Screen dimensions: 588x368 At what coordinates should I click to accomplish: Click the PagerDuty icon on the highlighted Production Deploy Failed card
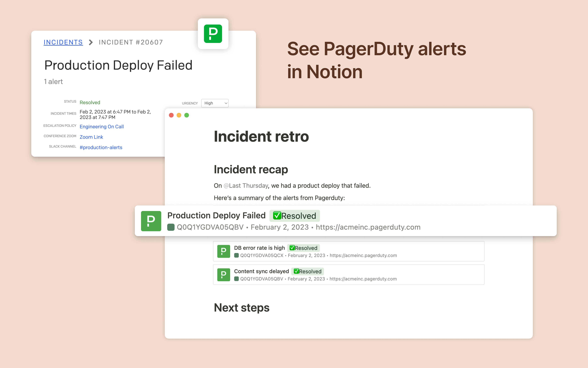point(151,221)
